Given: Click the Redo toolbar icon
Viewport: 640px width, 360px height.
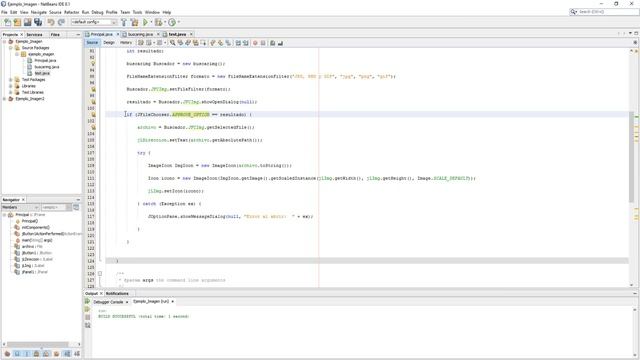Looking at the screenshot, I should tap(61, 22).
